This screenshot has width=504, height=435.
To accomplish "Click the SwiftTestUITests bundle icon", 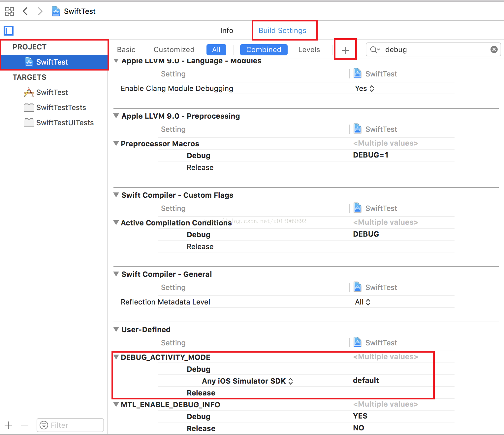I will click(x=29, y=123).
